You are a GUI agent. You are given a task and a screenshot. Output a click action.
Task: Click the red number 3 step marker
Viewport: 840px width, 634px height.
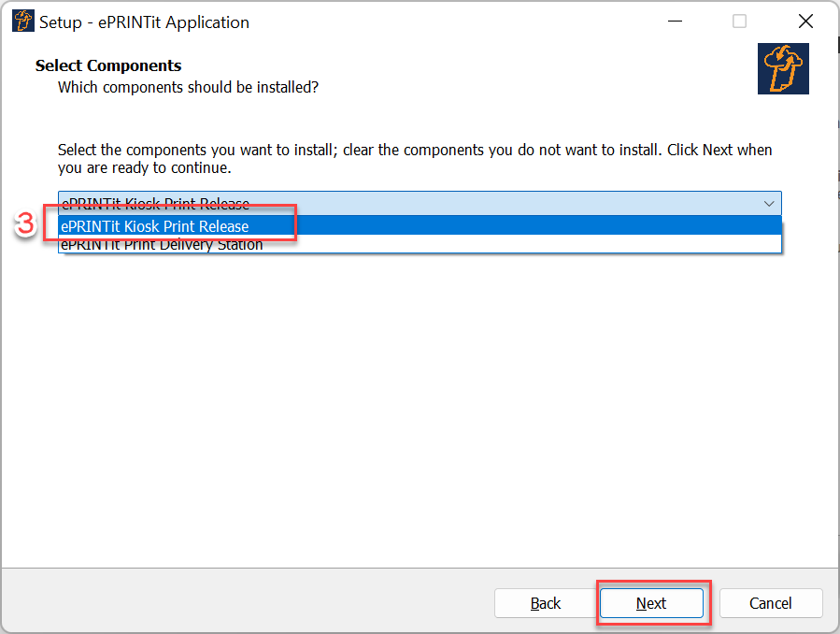tap(24, 223)
